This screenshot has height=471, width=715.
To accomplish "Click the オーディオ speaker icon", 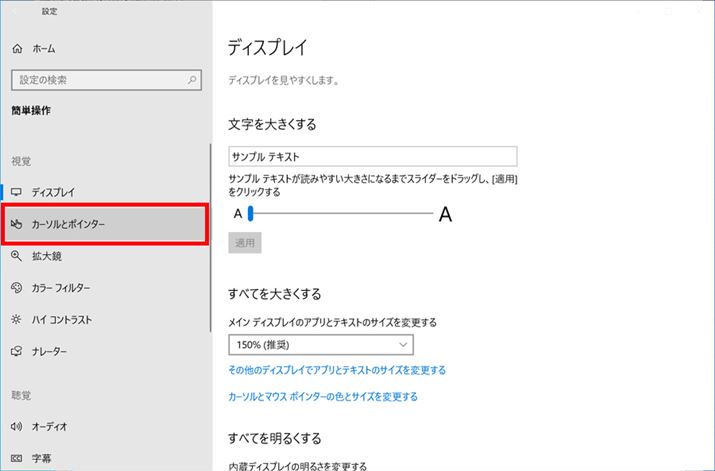I will [16, 426].
